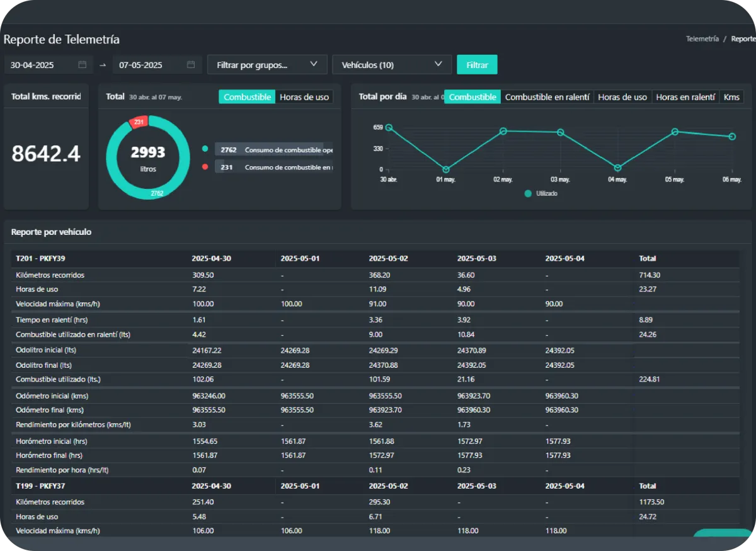This screenshot has width=756, height=551.
Task: Switch daily chart to Horas en ralentí tab
Action: pos(685,97)
